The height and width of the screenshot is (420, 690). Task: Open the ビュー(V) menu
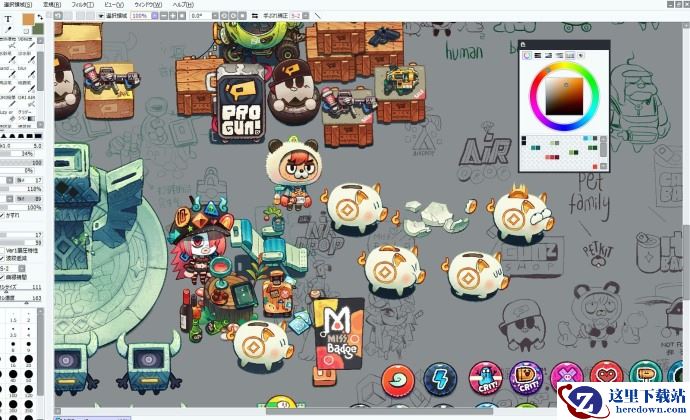(114, 4)
